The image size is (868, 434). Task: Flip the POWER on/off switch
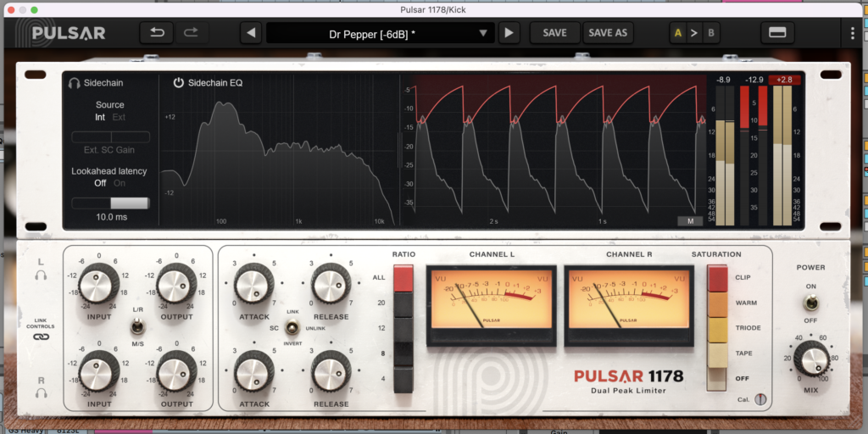click(811, 303)
